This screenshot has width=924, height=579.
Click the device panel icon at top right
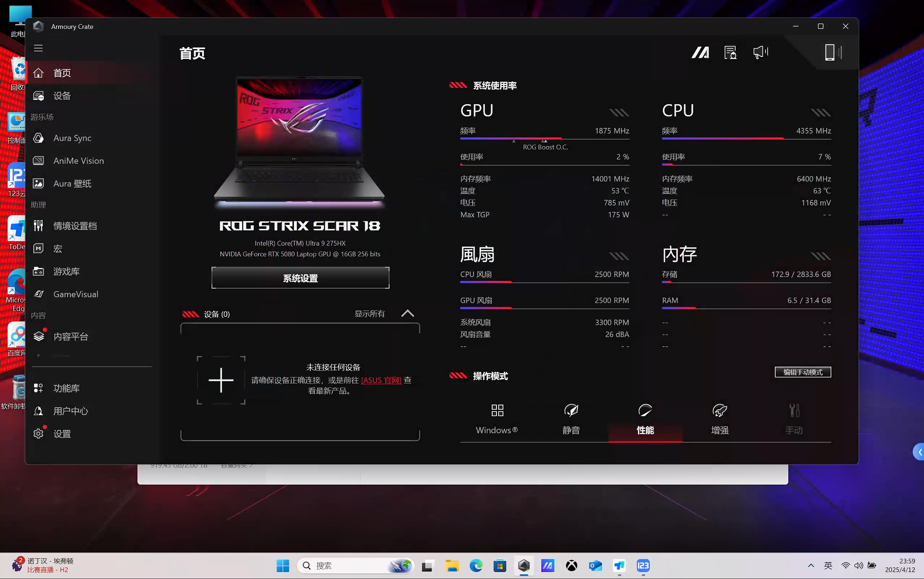830,53
